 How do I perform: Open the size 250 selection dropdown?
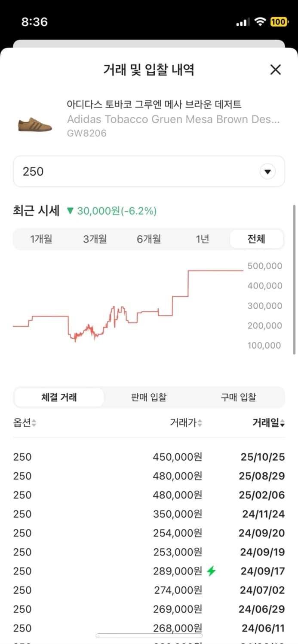pyautogui.click(x=149, y=171)
